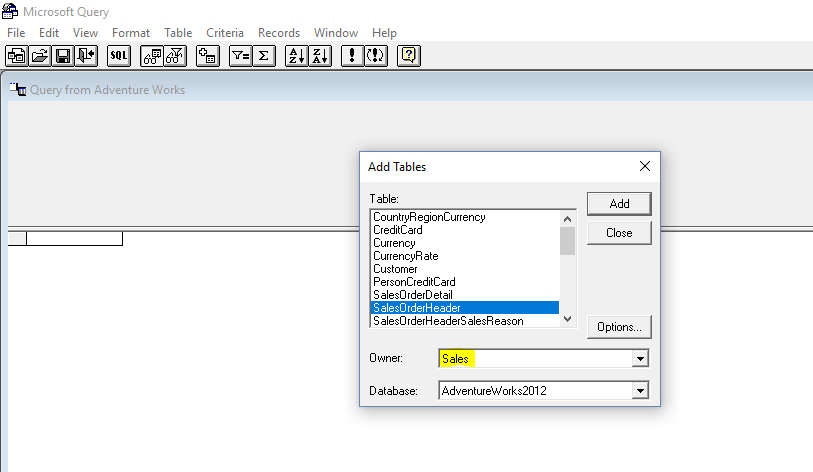Click the Close button in Add Tables
The height and width of the screenshot is (472, 813).
click(x=619, y=233)
